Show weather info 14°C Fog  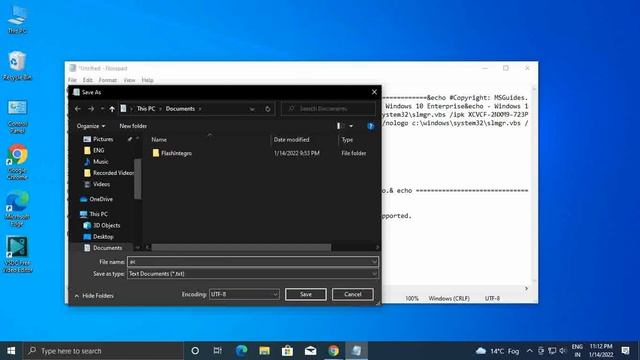pyautogui.click(x=497, y=351)
